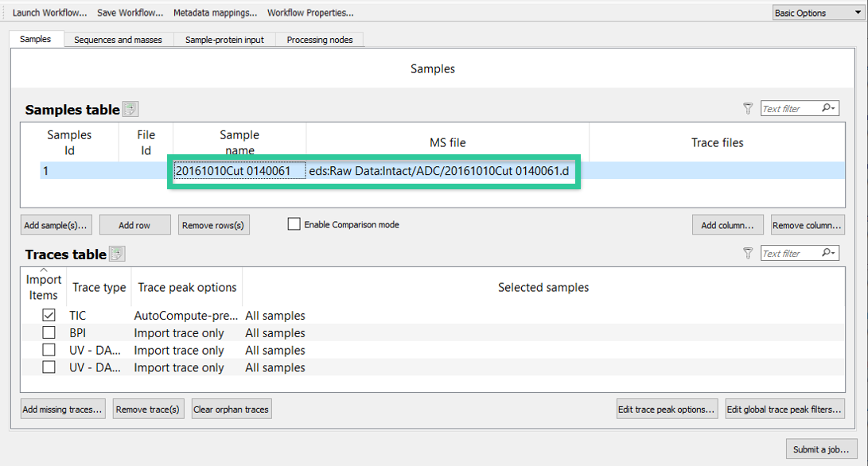Open the Basic Options dropdown
This screenshot has width=868, height=466.
(818, 13)
